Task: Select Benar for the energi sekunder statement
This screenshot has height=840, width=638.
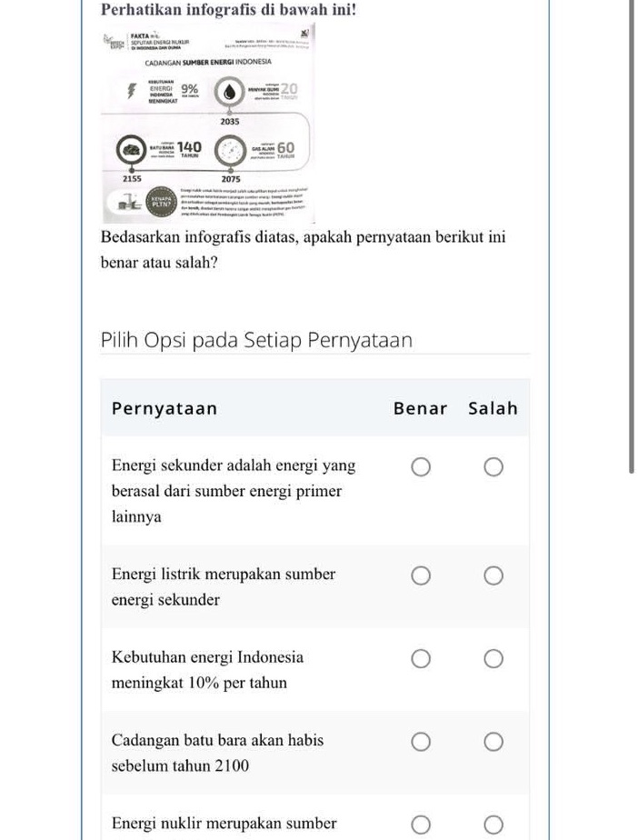Action: click(421, 466)
